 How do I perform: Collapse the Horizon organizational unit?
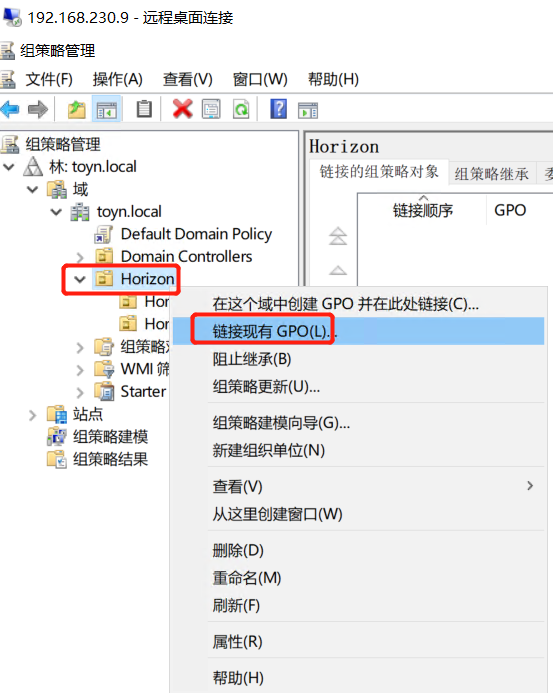(x=80, y=279)
